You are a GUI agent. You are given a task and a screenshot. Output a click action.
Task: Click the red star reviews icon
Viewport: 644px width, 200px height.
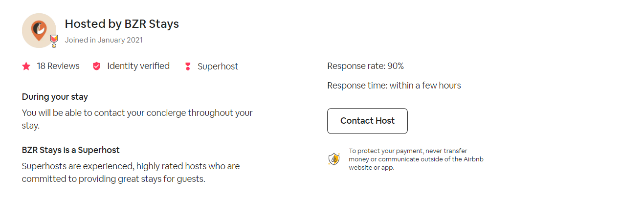click(x=26, y=66)
